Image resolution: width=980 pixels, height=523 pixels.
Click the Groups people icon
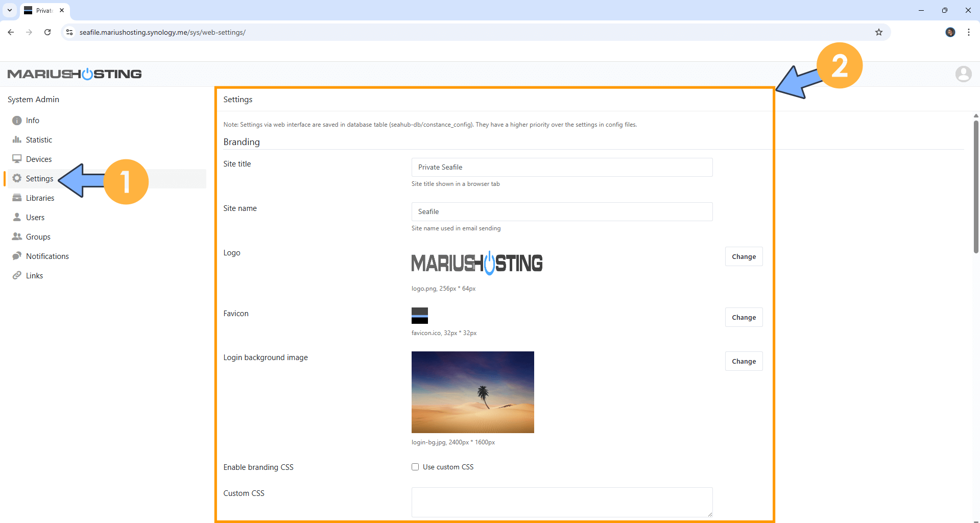tap(17, 236)
